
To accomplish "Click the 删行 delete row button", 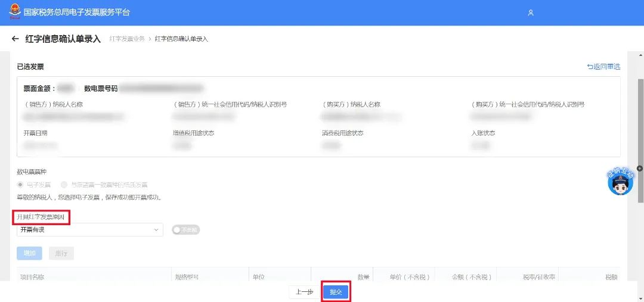I will click(61, 253).
